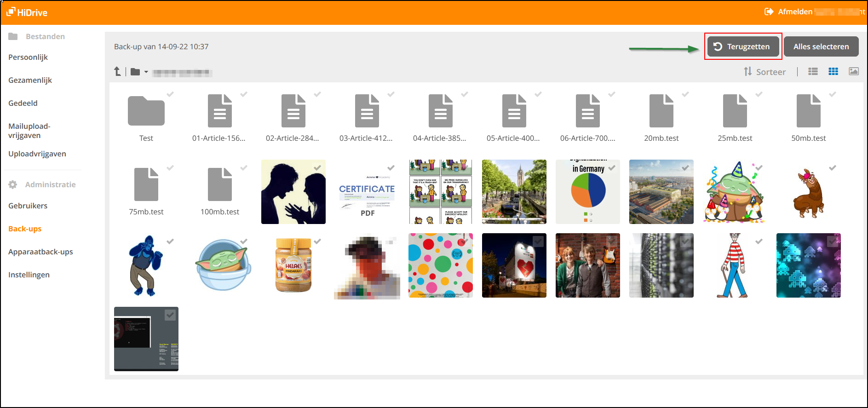
Task: Open the aerial city photo thumbnail
Action: (661, 192)
